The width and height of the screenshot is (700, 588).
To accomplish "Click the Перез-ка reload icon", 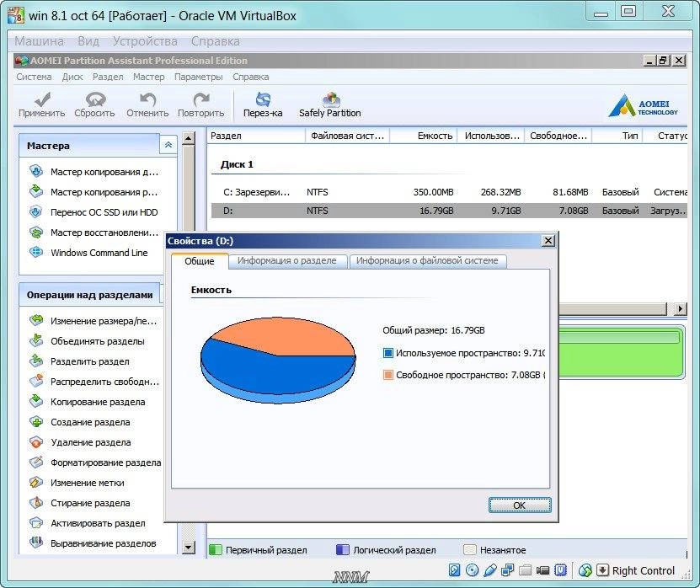I will 263,99.
